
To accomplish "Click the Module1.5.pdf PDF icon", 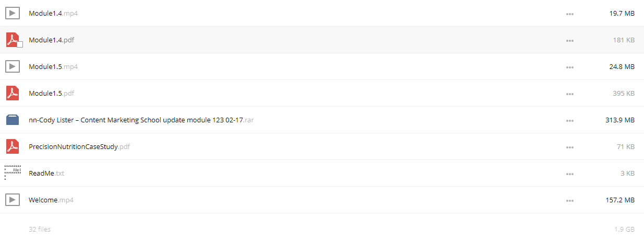I will click(x=13, y=93).
